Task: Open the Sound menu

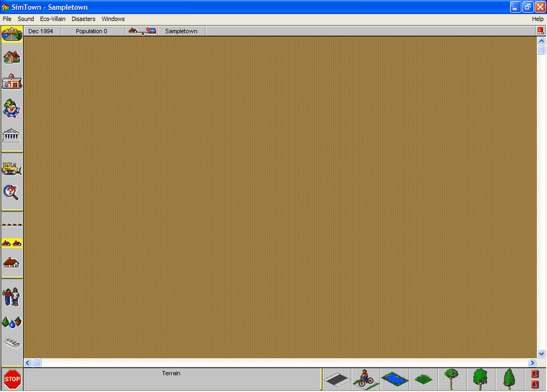Action: coord(26,19)
